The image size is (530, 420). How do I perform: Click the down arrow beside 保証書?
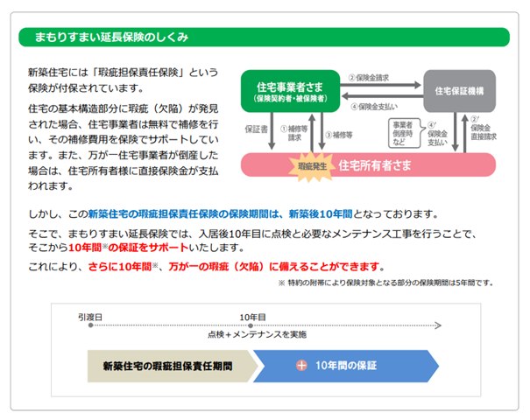272,131
